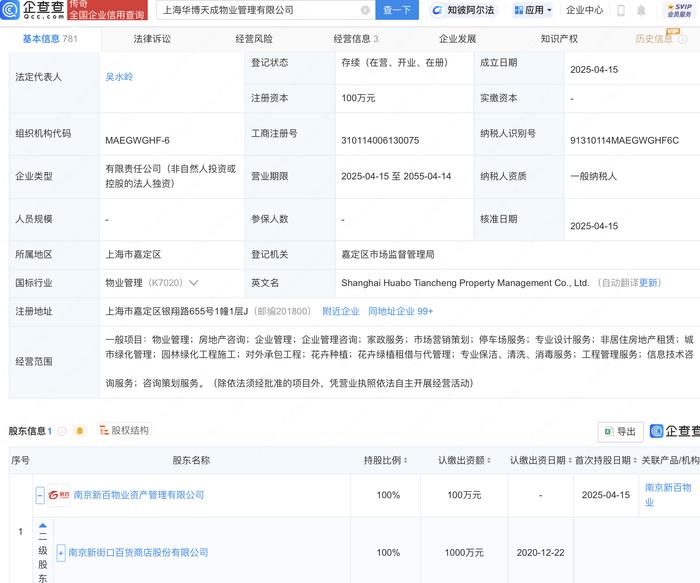Image resolution: width=700 pixels, height=583 pixels.
Task: Open 南京新街口百货商店股份有限公司 link
Action: click(x=138, y=553)
